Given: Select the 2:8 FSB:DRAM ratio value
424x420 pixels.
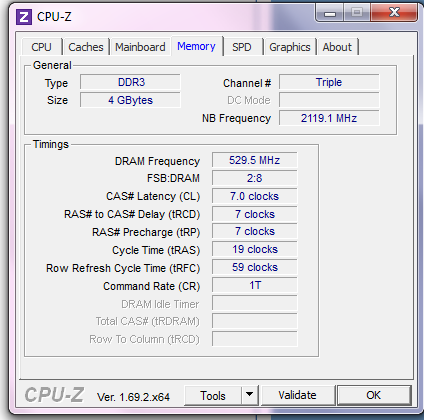Looking at the screenshot, I should (254, 178).
